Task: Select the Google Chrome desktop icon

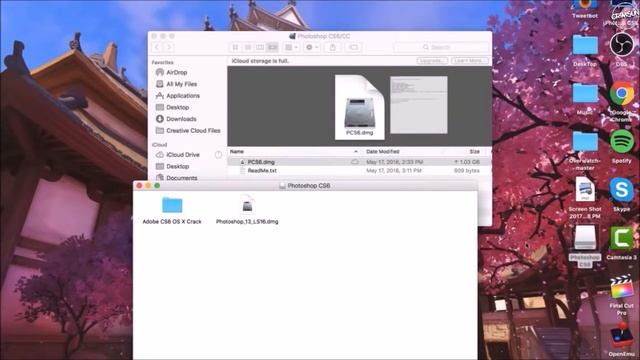Action: pos(622,100)
